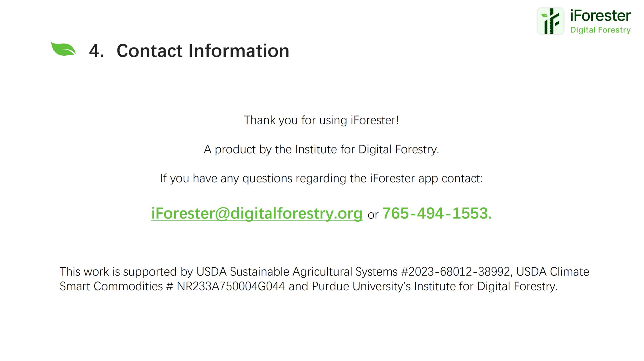Click USDA Sustainable Agricultural Systems text
The image size is (644, 361).
(297, 272)
